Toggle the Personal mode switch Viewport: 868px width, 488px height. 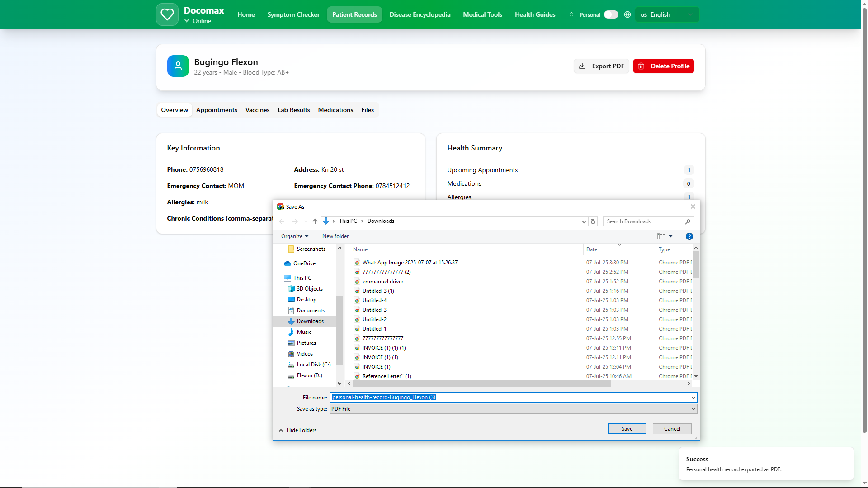(x=611, y=14)
